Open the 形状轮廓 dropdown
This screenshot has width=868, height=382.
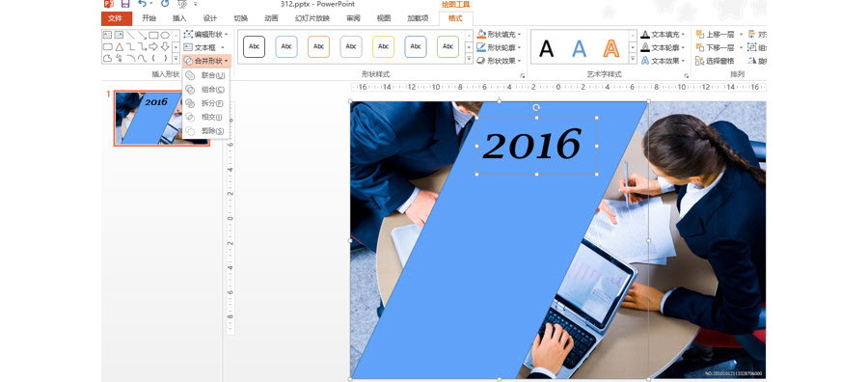pyautogui.click(x=499, y=47)
